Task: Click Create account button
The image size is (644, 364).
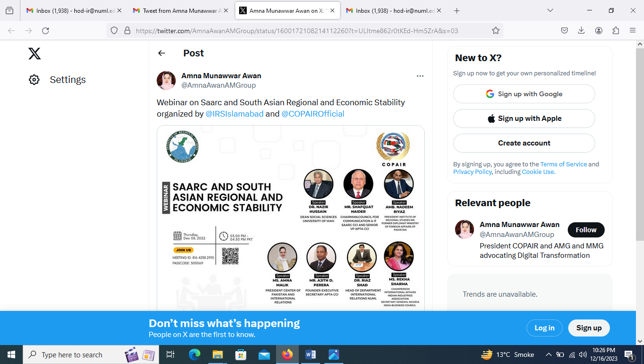Action: [x=524, y=143]
